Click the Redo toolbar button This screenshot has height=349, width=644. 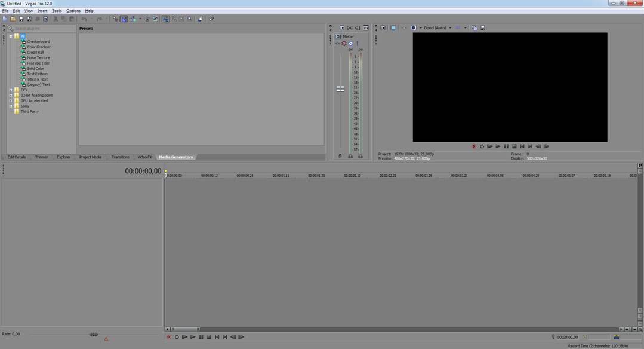pos(100,19)
